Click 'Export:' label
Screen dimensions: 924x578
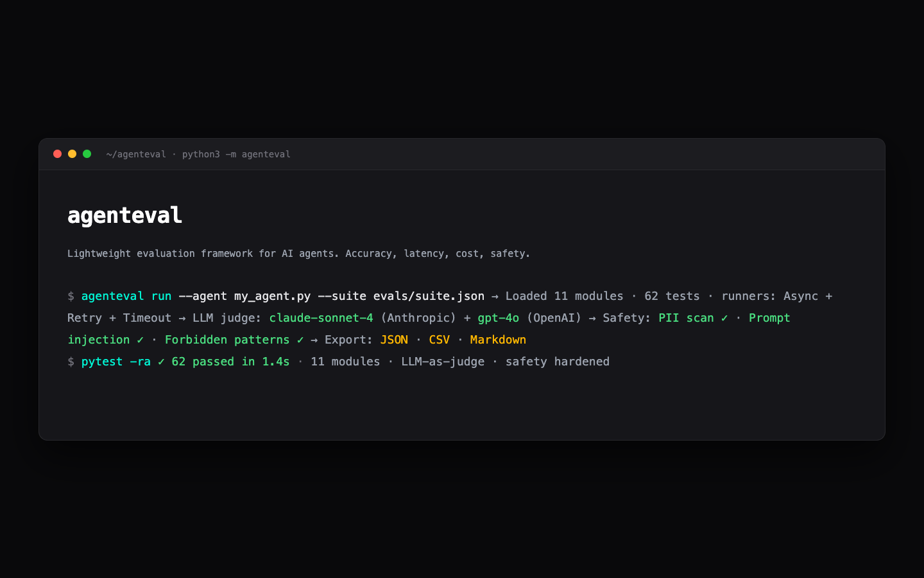pos(348,340)
